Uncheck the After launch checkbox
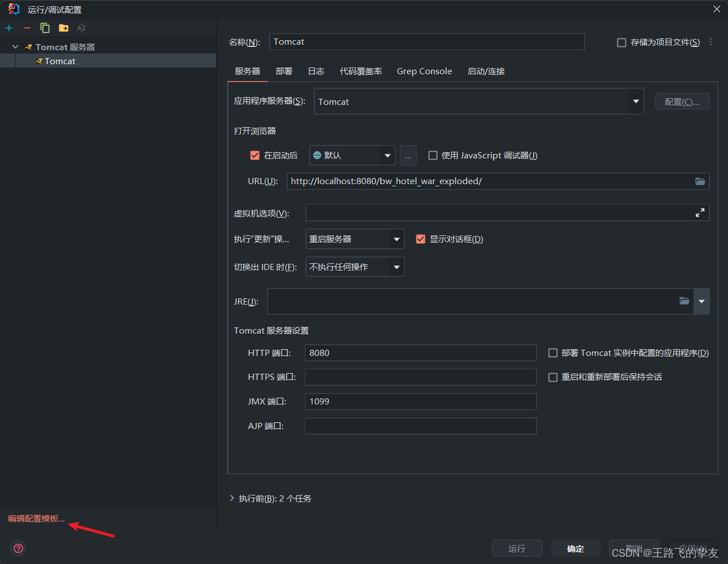Viewport: 728px width, 564px height. pos(255,156)
